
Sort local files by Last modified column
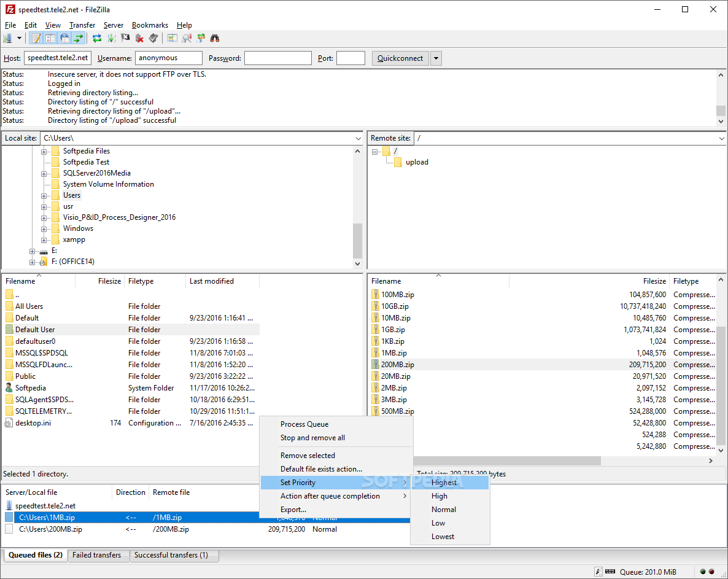click(222, 281)
